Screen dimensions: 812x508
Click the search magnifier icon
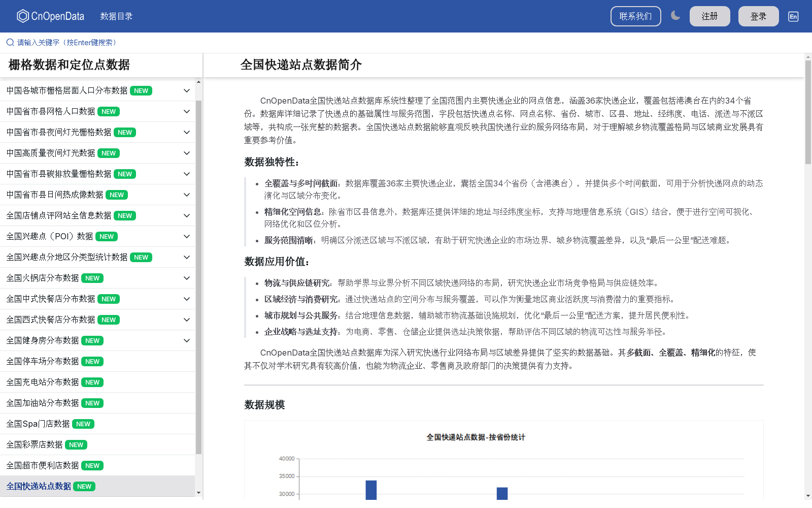[10, 42]
